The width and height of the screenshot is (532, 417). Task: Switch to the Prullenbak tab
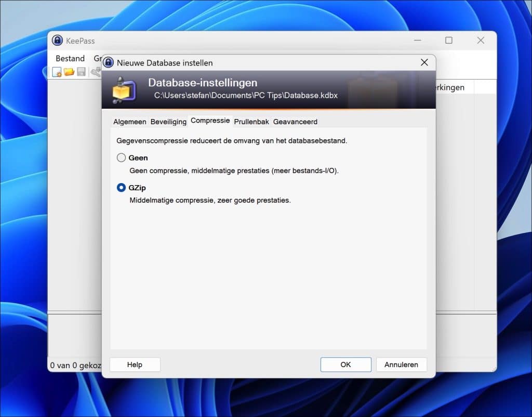pyautogui.click(x=251, y=121)
